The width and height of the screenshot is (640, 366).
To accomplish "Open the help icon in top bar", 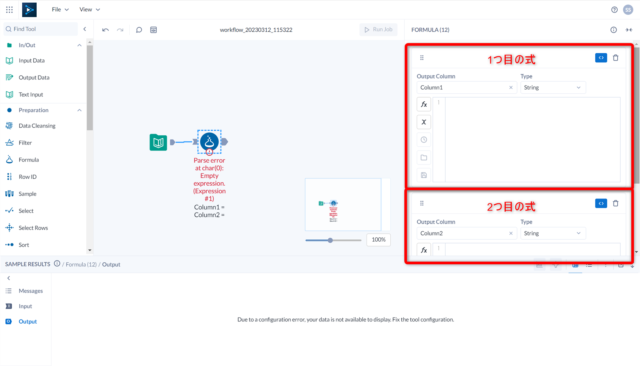I will (614, 10).
